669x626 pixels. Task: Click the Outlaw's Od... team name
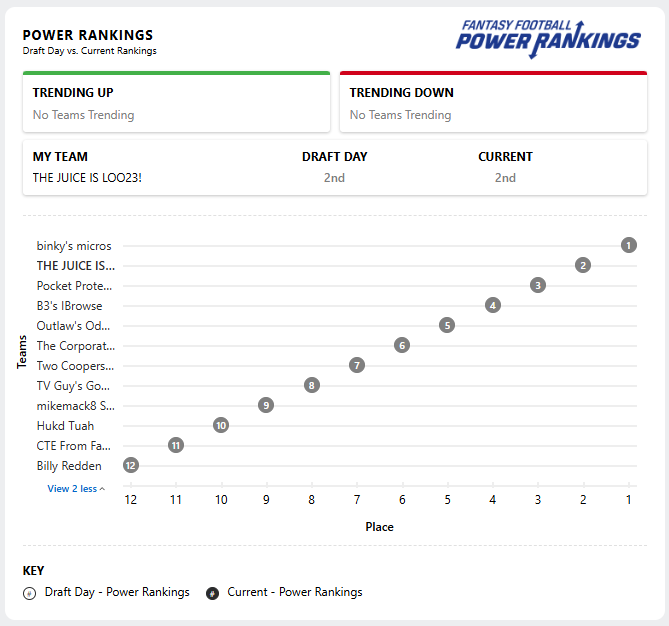click(73, 326)
